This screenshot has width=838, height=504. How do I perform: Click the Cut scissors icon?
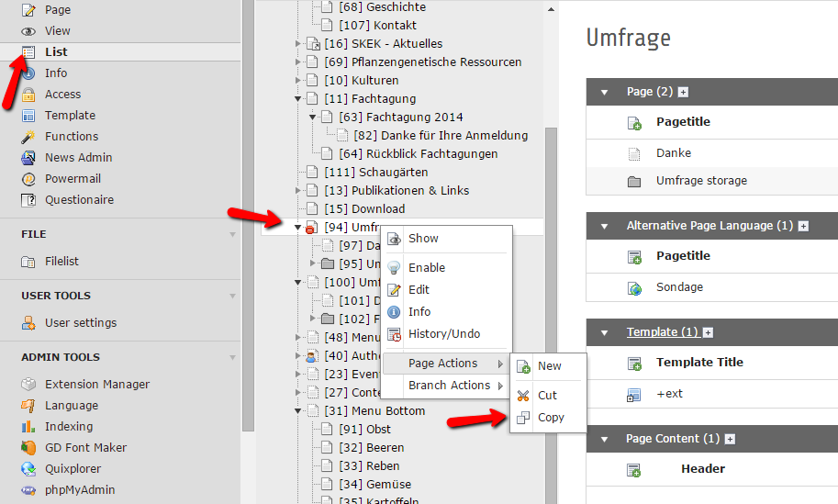pos(523,396)
